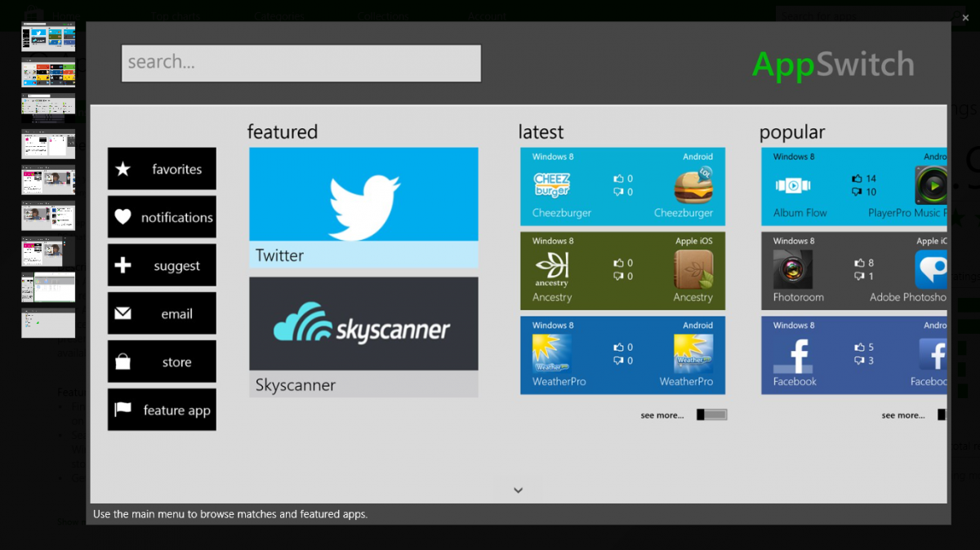
Task: Close the screenshot overlay with the X
Action: 965,17
